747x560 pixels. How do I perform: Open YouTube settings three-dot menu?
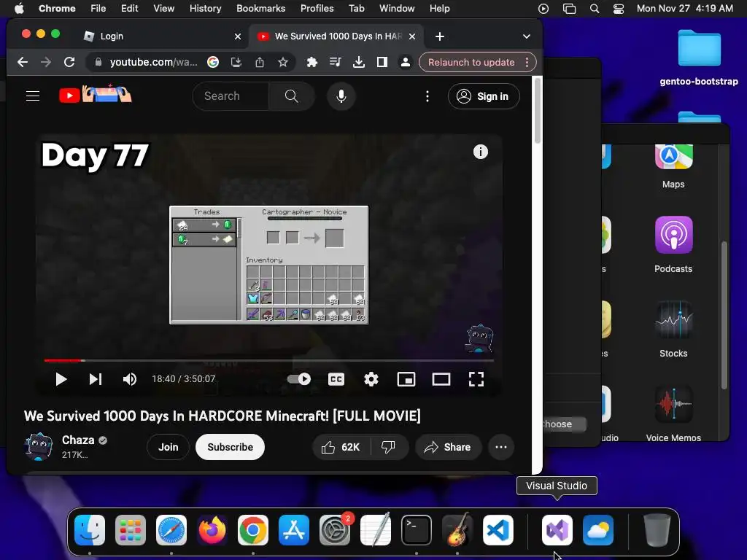pyautogui.click(x=427, y=96)
